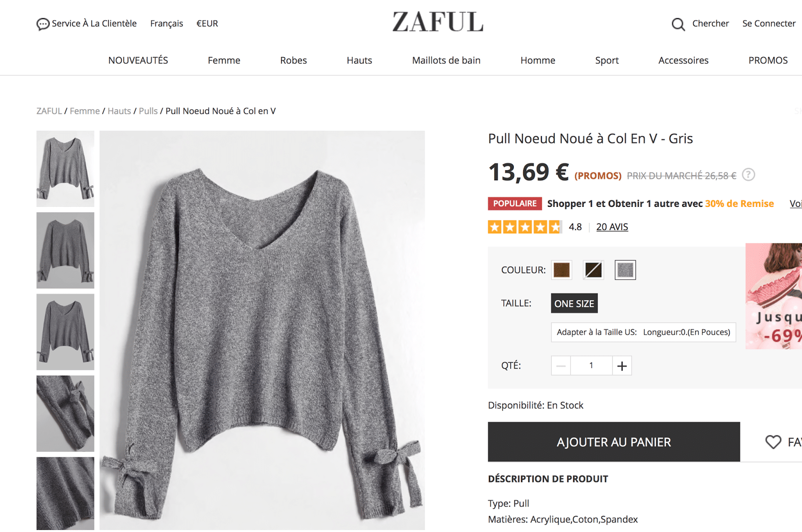Click the five-star rating icons
The width and height of the screenshot is (802, 532).
pyautogui.click(x=525, y=227)
